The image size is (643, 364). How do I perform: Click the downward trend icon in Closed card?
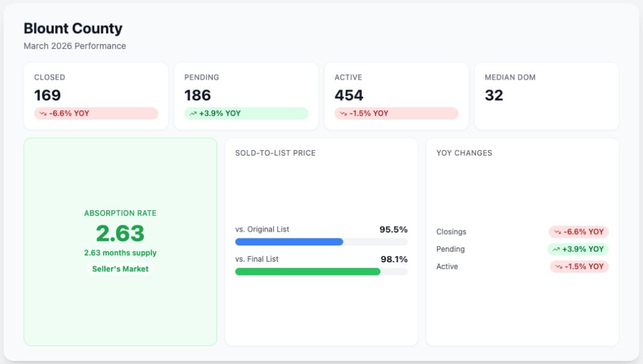(x=43, y=114)
